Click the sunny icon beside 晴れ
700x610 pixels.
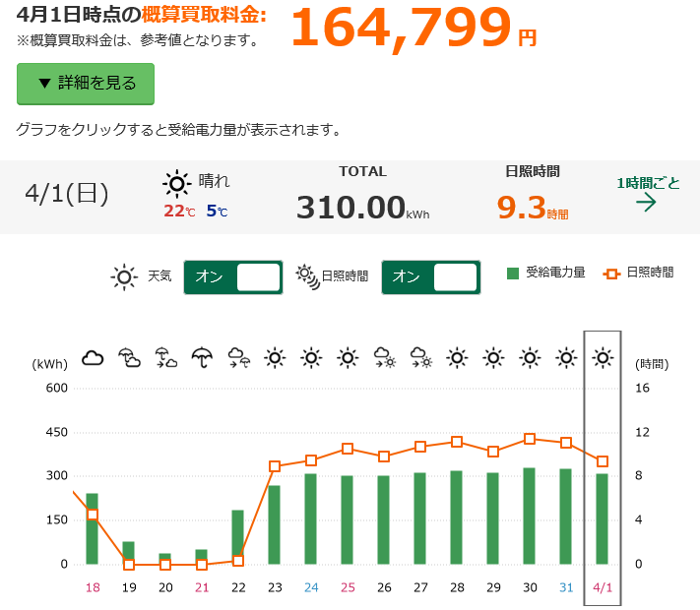pos(177,184)
